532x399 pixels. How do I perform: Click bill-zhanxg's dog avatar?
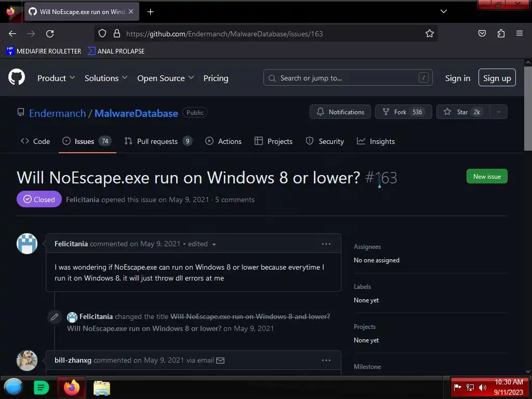point(27,361)
